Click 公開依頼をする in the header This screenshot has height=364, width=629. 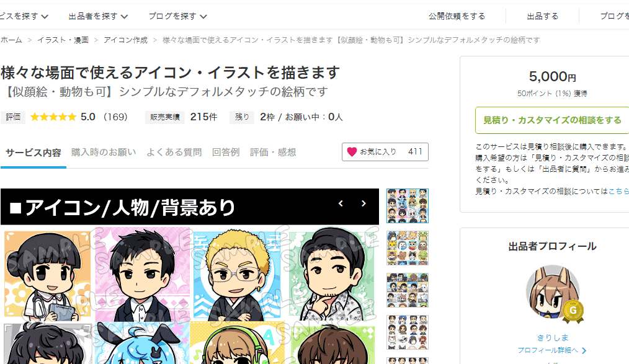click(457, 17)
